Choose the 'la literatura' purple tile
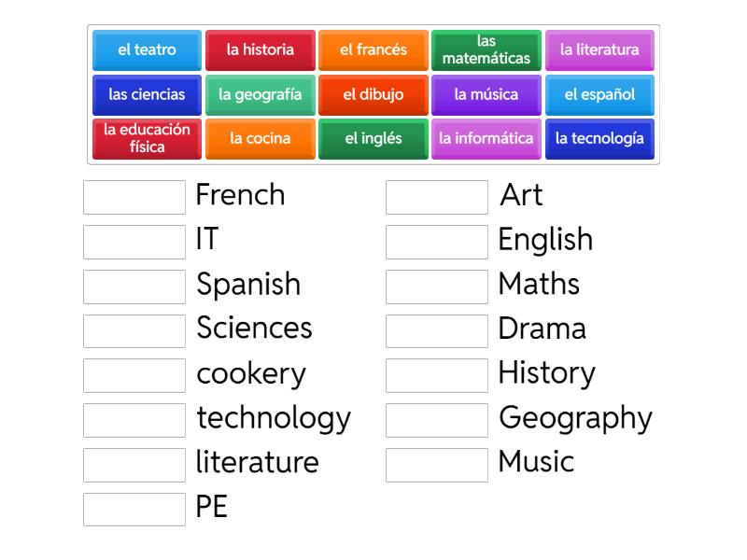This screenshot has height=560, width=747. pyautogui.click(x=599, y=50)
